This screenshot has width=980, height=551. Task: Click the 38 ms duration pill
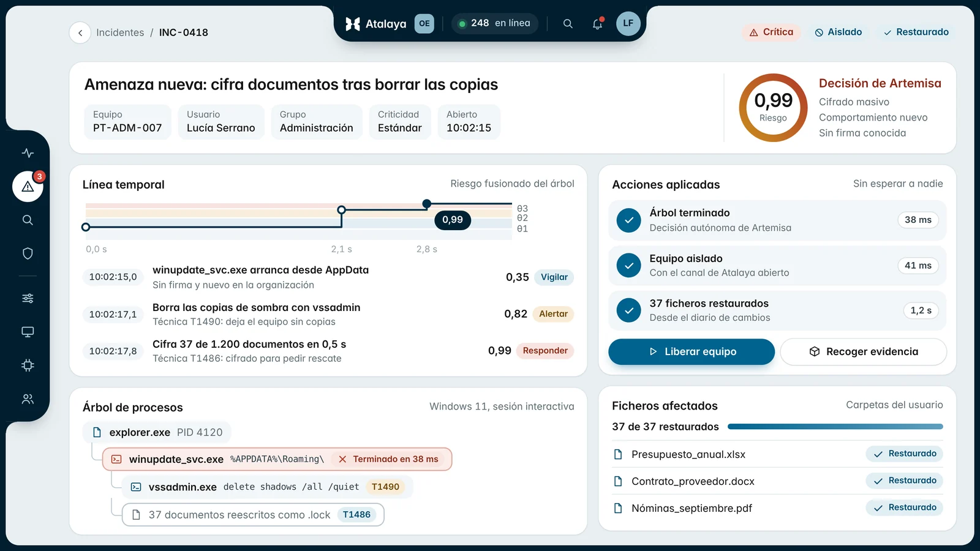[x=918, y=220]
